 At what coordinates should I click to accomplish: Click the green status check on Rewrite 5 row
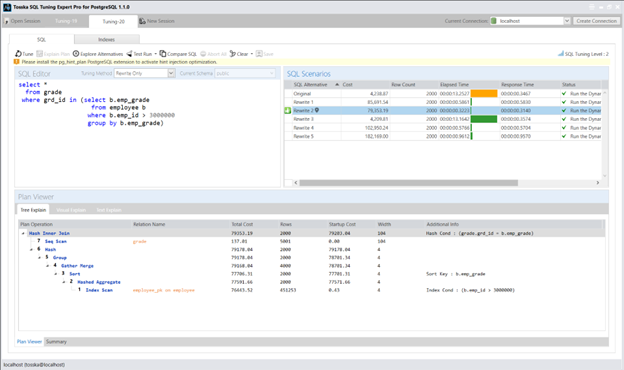point(564,136)
